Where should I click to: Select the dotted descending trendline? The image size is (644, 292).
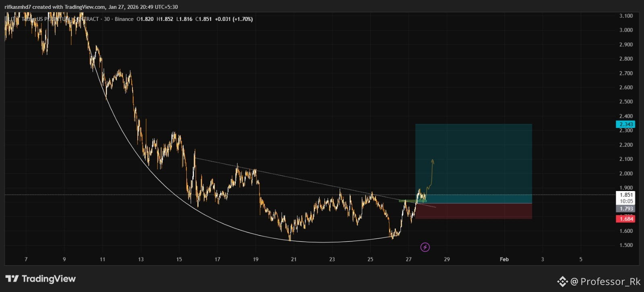click(315, 183)
